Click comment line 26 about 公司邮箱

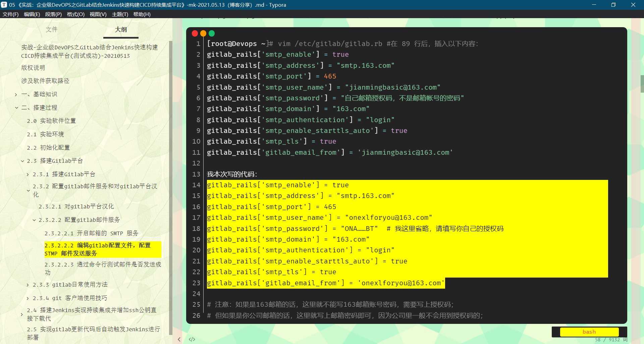345,315
